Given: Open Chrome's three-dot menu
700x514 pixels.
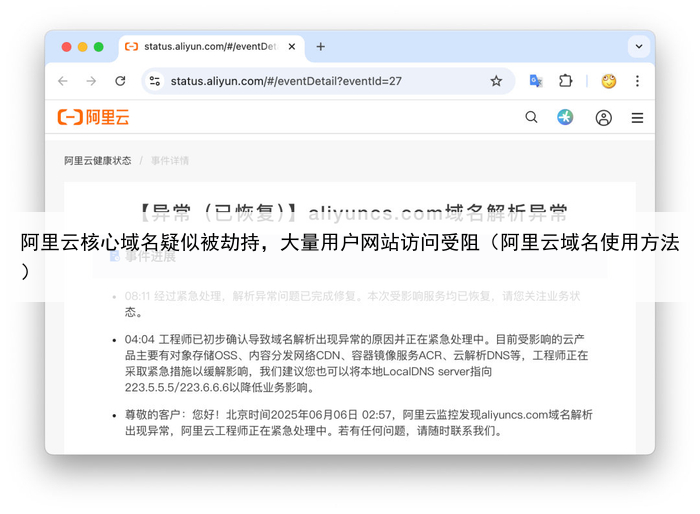Looking at the screenshot, I should pos(637,81).
